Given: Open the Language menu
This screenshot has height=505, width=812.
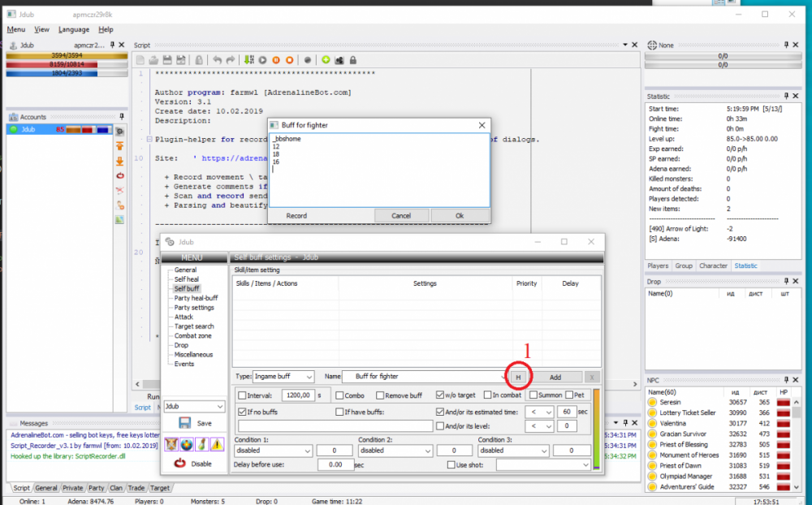Looking at the screenshot, I should (x=74, y=29).
